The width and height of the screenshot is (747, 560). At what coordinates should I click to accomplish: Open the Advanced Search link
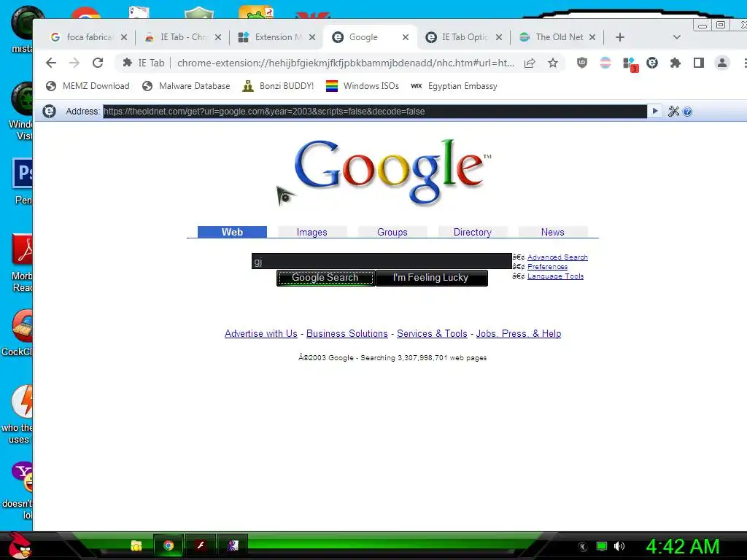557,257
